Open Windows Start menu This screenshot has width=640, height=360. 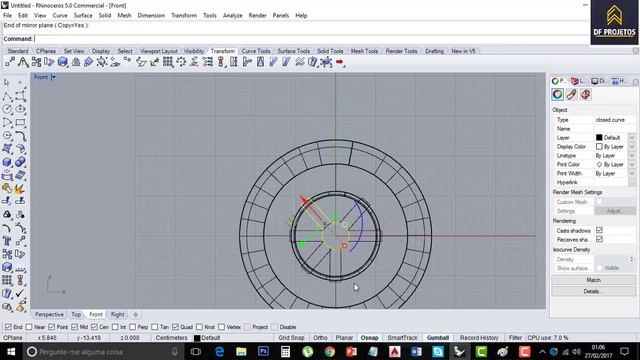(x=11, y=351)
